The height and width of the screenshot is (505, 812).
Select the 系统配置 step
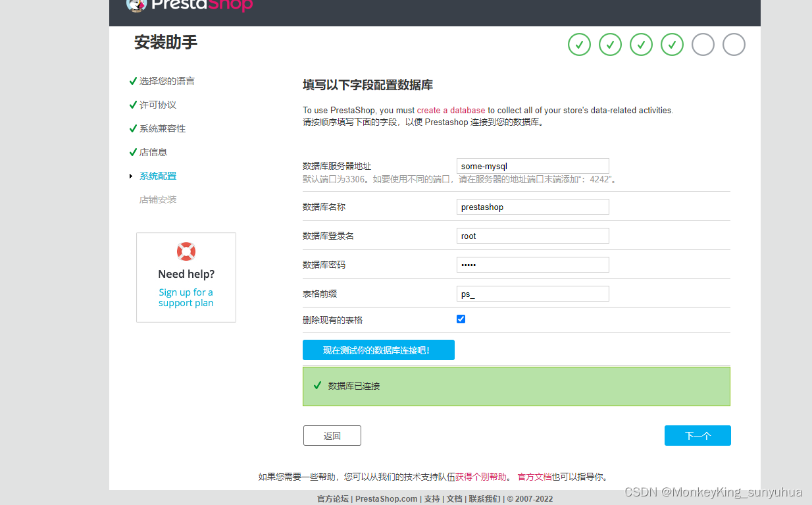tap(158, 176)
